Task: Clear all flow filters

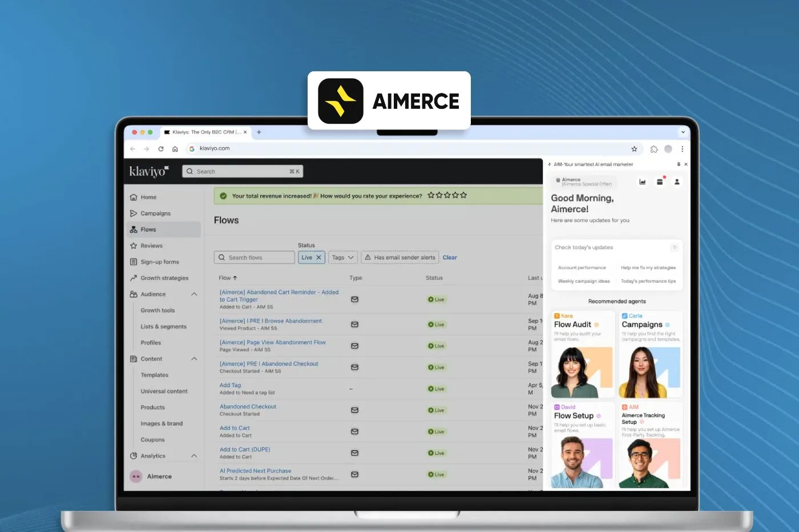Action: pos(450,258)
